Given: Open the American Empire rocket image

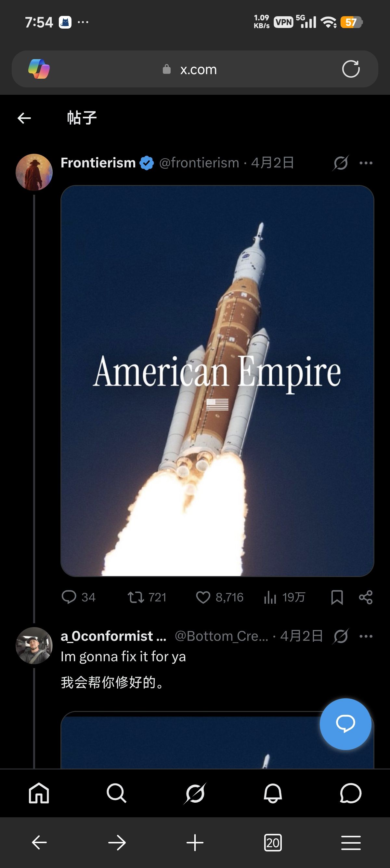Looking at the screenshot, I should tap(217, 381).
